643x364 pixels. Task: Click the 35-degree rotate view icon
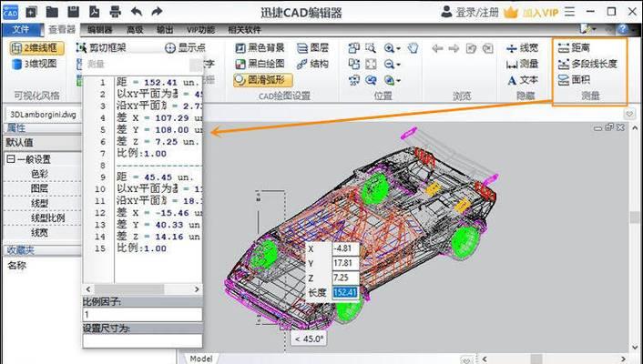pyautogui.click(x=354, y=80)
